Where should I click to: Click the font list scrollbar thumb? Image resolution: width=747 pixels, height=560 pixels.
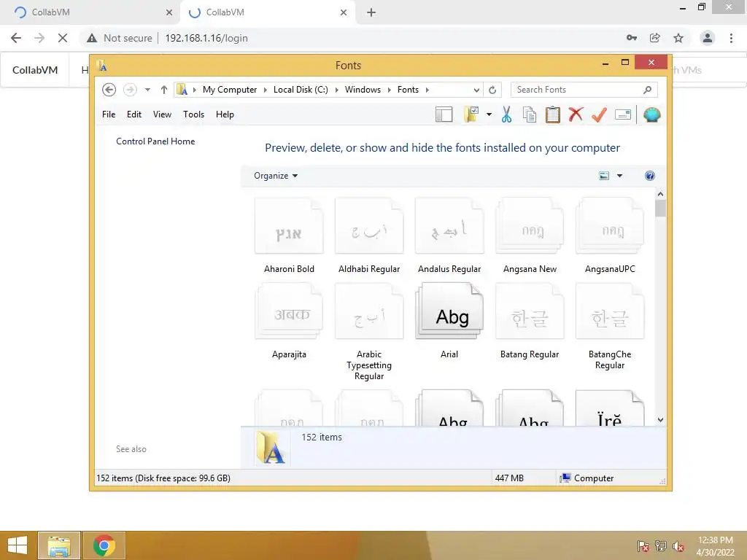(x=660, y=209)
